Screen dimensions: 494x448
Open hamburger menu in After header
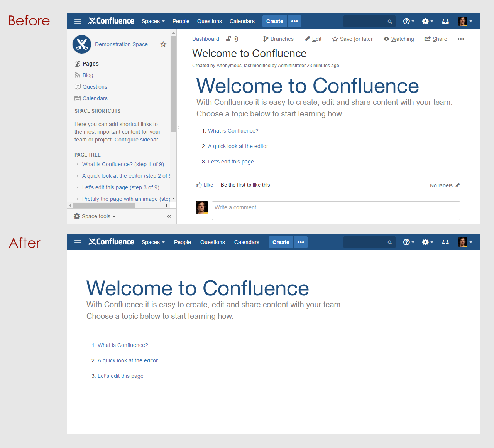(78, 242)
